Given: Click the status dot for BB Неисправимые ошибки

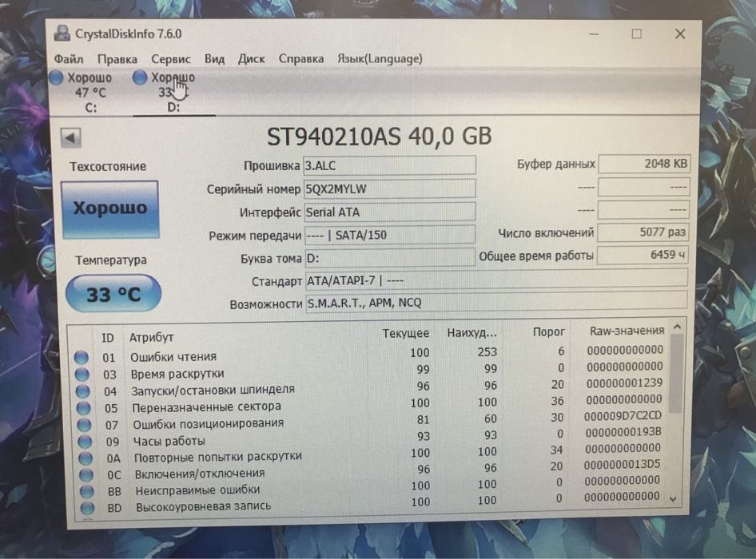Looking at the screenshot, I should [x=87, y=492].
